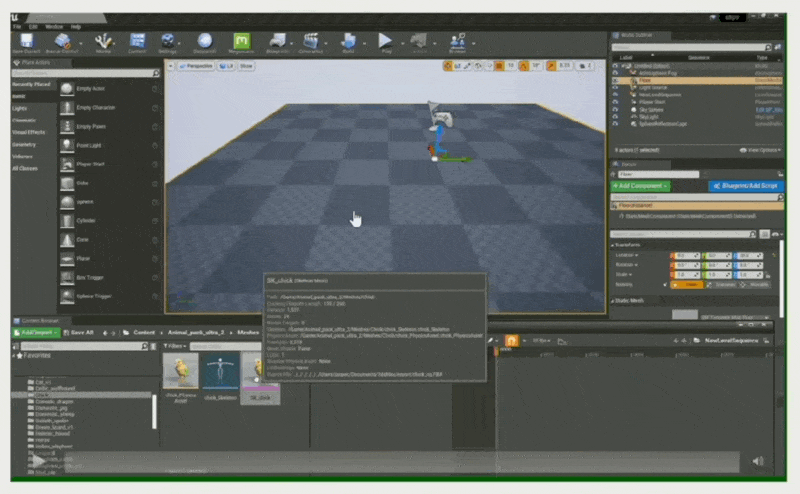Open the Perspective viewport dropdown
800x494 pixels.
click(x=200, y=66)
